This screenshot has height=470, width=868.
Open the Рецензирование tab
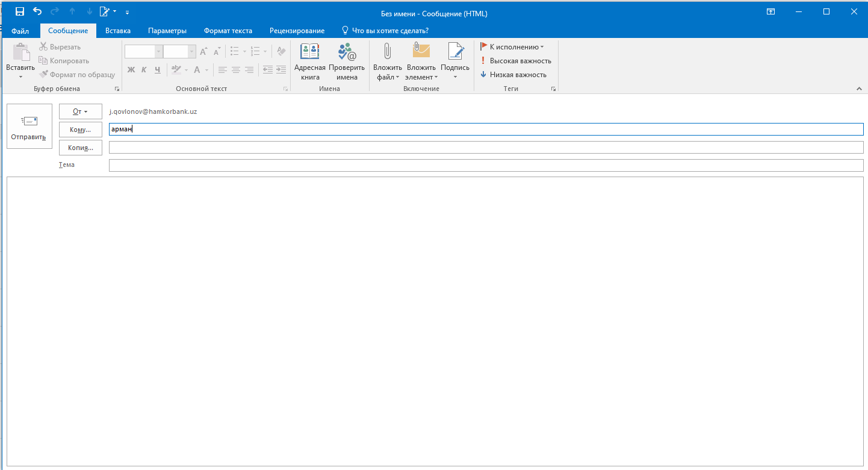[297, 31]
